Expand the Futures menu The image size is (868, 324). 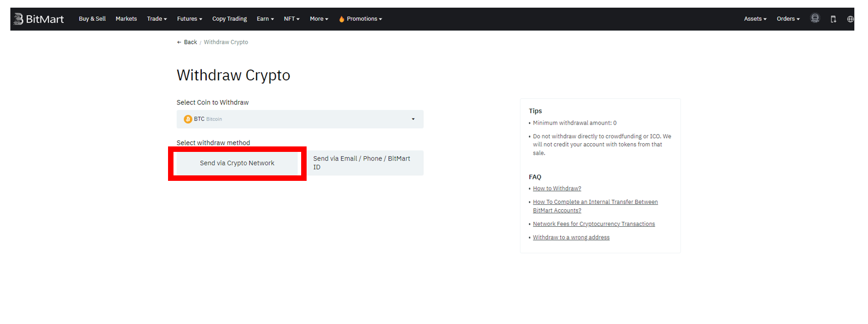[x=190, y=19]
